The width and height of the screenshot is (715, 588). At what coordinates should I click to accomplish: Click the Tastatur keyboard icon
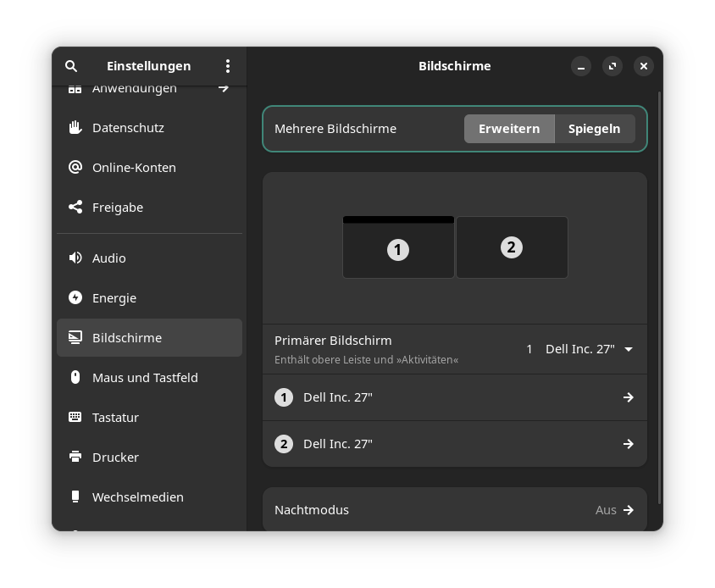(x=75, y=417)
